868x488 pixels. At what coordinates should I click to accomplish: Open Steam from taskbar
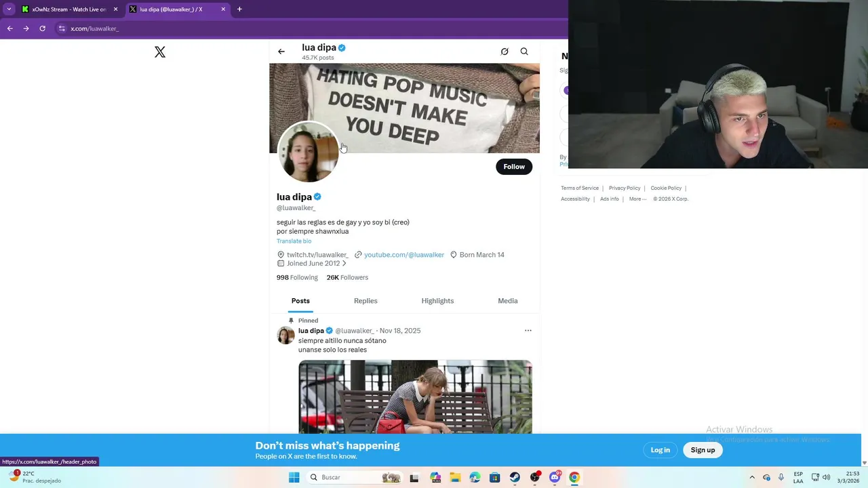click(515, 477)
